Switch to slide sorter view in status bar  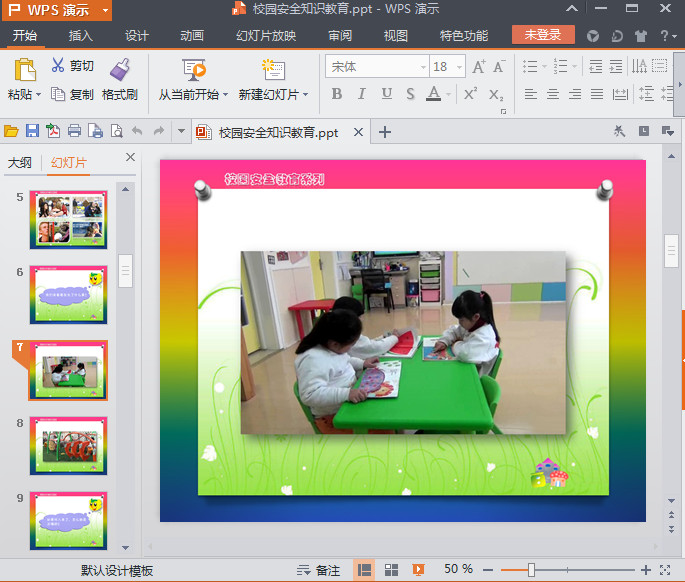392,569
